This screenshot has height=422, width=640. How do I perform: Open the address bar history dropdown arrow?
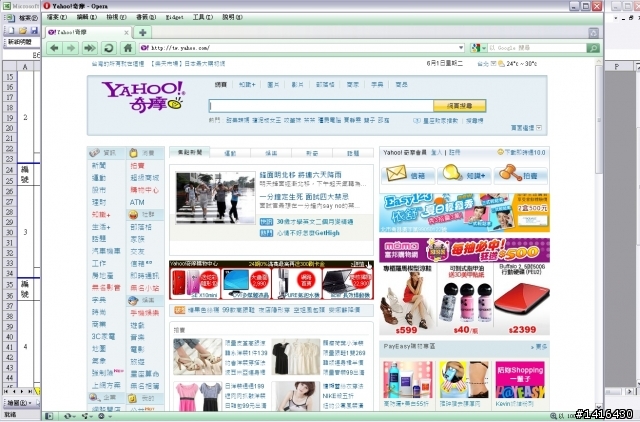(x=461, y=48)
